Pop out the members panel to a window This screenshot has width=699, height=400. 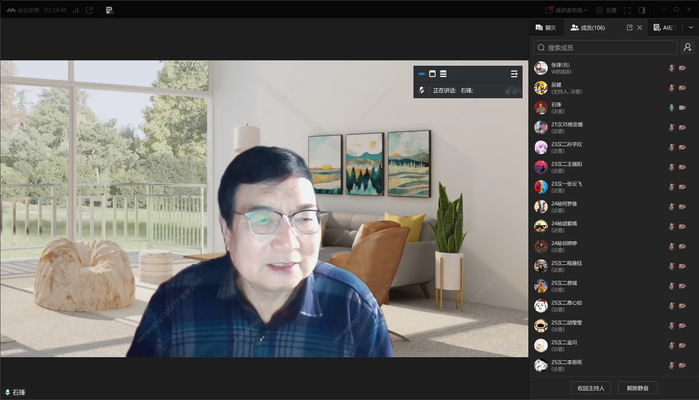(629, 28)
